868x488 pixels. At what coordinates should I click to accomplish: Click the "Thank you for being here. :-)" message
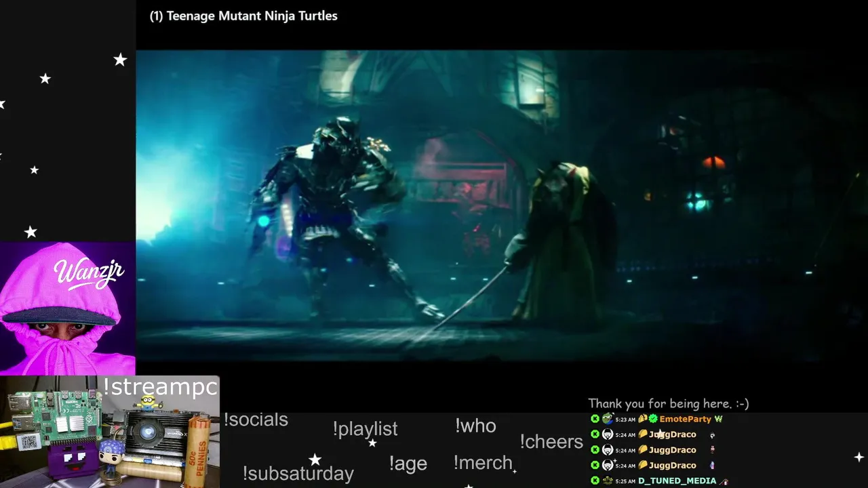[669, 404]
